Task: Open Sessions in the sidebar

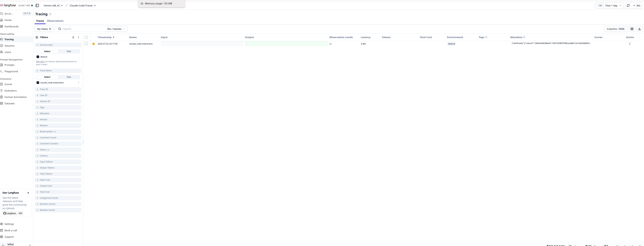Action: [9, 46]
